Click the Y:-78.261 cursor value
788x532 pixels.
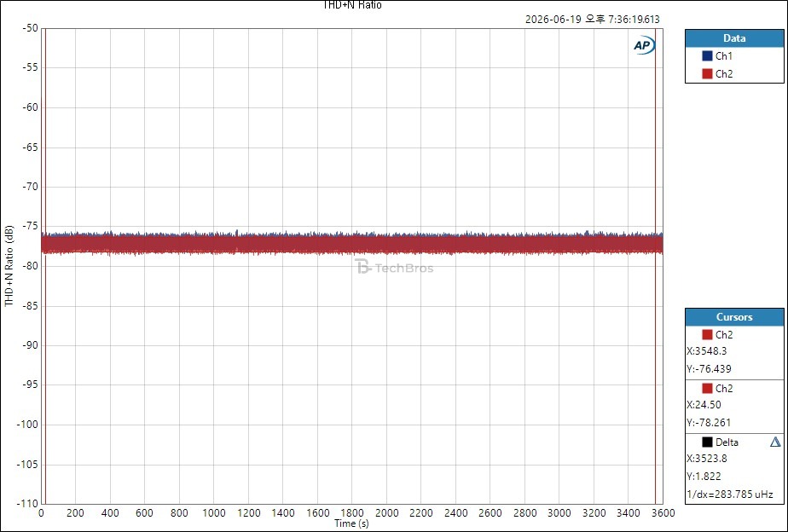point(709,423)
